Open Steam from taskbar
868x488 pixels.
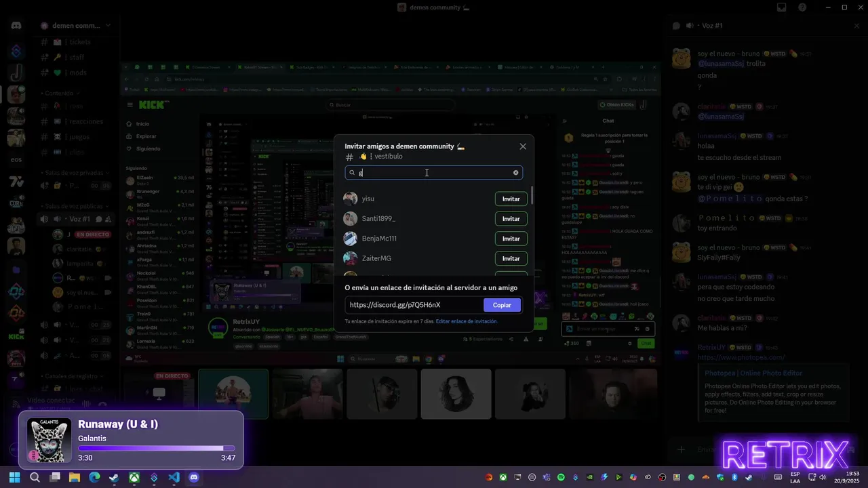click(114, 477)
